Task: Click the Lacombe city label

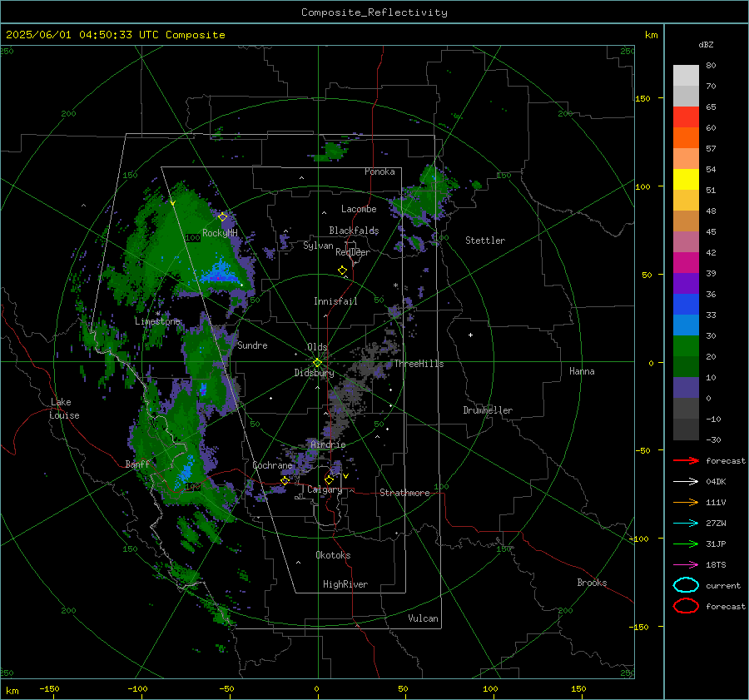Action: pos(359,209)
